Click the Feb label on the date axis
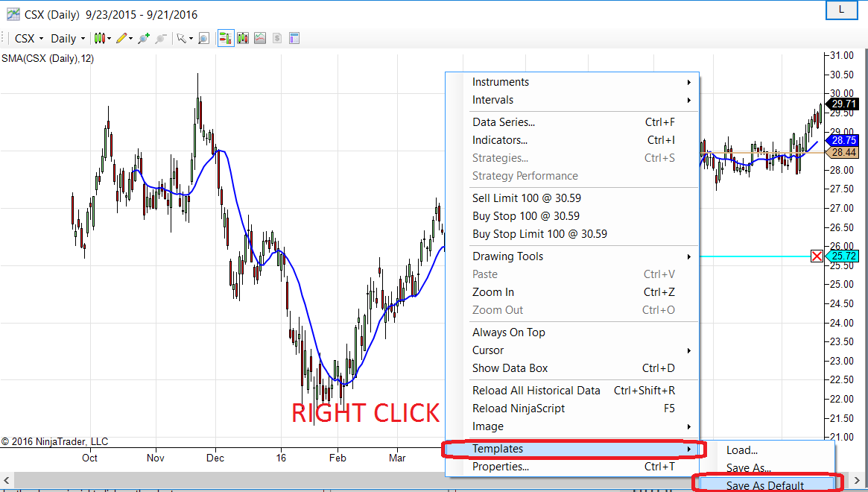Screen dimensions: 868x492 pos(337,458)
